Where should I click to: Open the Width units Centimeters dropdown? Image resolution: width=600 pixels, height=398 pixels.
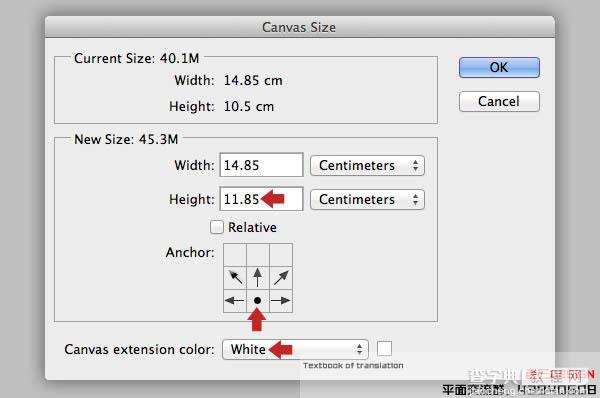[367, 165]
